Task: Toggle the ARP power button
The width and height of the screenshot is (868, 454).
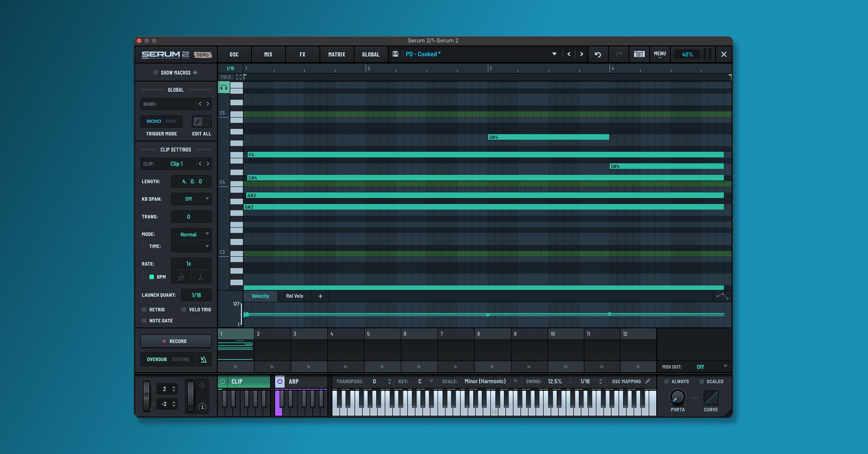Action: 280,381
